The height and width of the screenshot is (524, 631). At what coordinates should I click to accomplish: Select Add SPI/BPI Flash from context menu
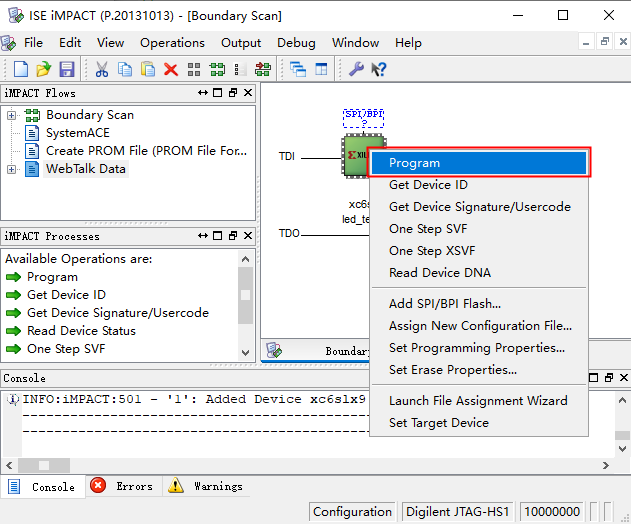pyautogui.click(x=444, y=303)
